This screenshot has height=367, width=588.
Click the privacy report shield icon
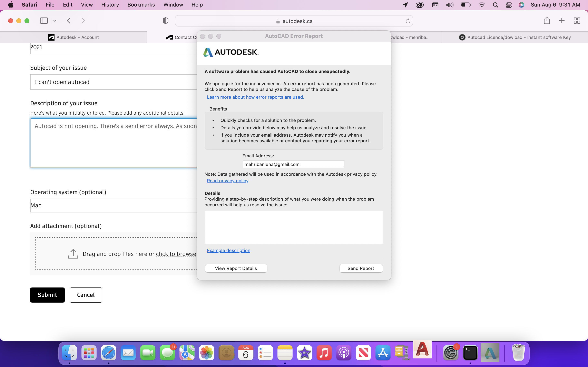(165, 21)
